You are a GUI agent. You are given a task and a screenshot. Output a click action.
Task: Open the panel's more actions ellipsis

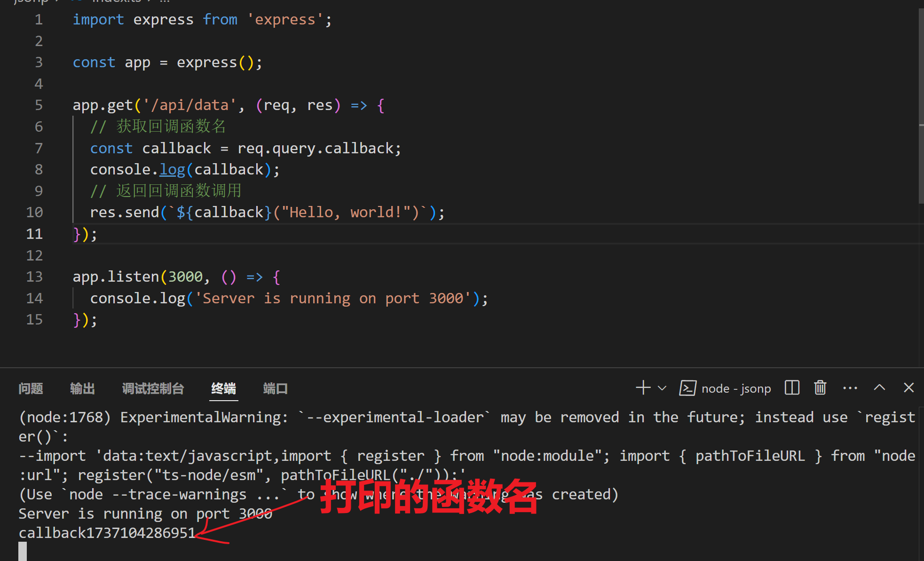click(x=850, y=388)
